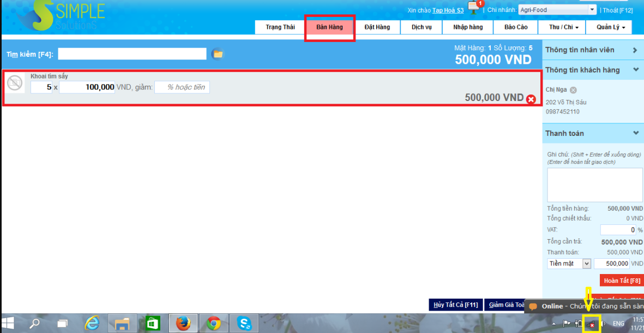Launch Firefox from the taskbar
Viewport: 644px width, 333px height.
click(x=183, y=324)
